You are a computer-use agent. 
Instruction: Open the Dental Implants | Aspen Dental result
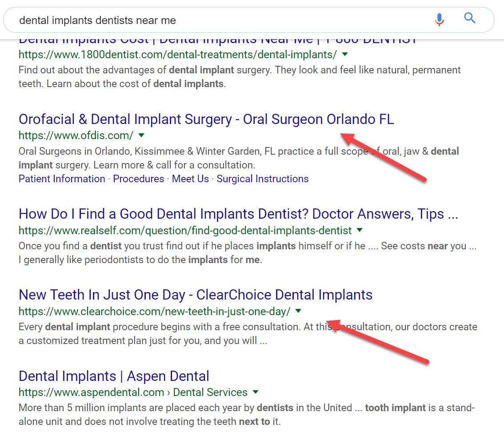[114, 376]
